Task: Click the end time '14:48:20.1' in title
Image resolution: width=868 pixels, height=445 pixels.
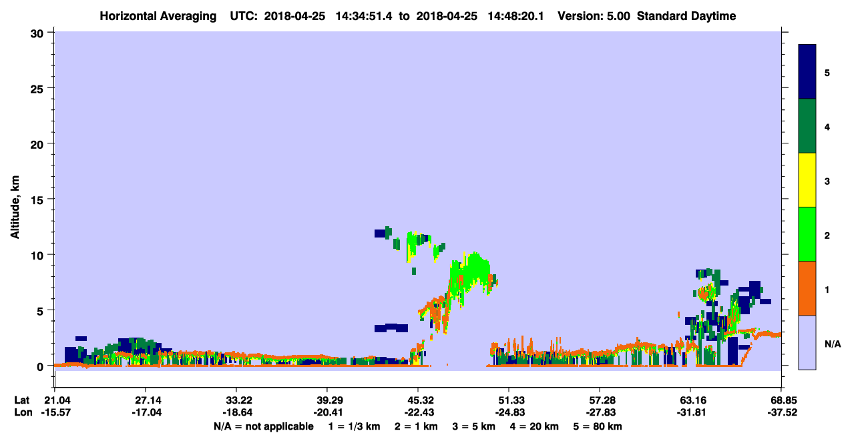Action: pyautogui.click(x=515, y=16)
